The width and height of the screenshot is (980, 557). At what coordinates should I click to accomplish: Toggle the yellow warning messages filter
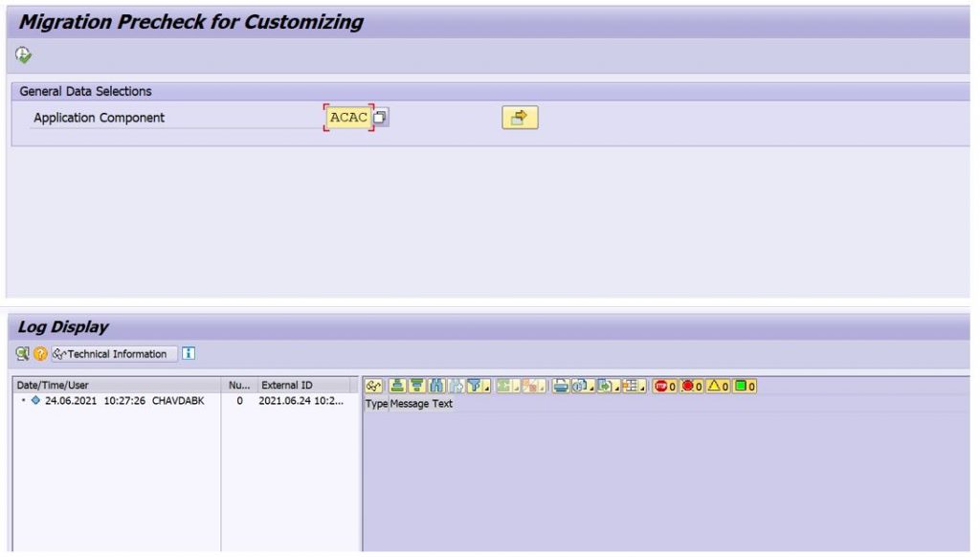[718, 387]
